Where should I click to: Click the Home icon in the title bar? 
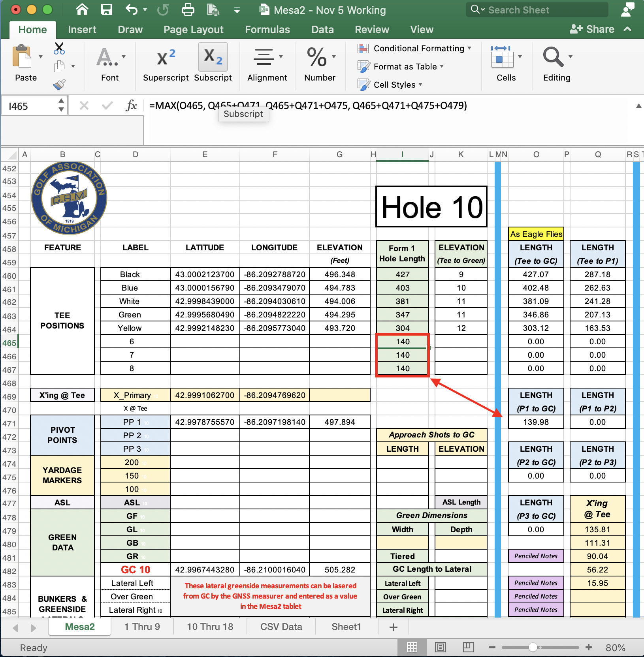[x=82, y=9]
